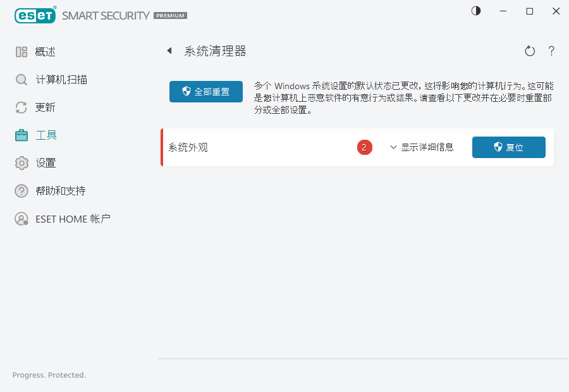Open the help question mark icon

(551, 51)
